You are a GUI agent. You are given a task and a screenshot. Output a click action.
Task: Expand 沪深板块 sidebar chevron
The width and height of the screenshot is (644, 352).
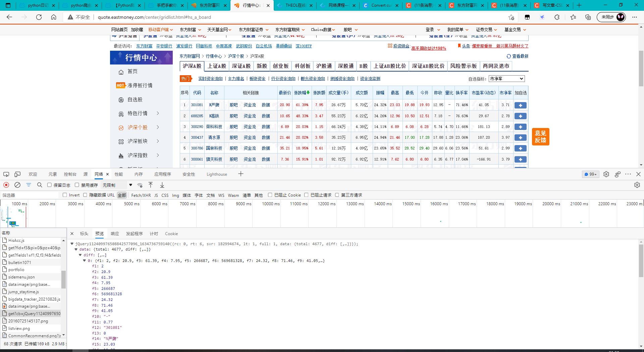point(158,141)
